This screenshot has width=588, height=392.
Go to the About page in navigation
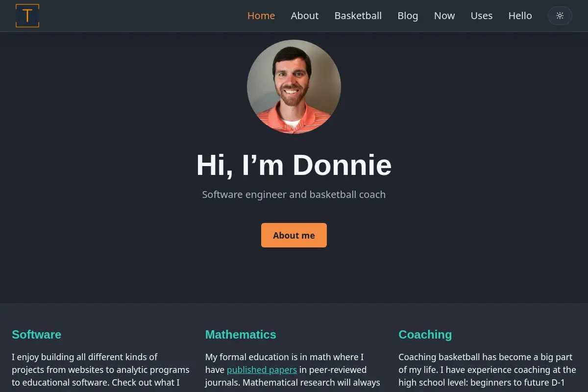[x=305, y=16]
